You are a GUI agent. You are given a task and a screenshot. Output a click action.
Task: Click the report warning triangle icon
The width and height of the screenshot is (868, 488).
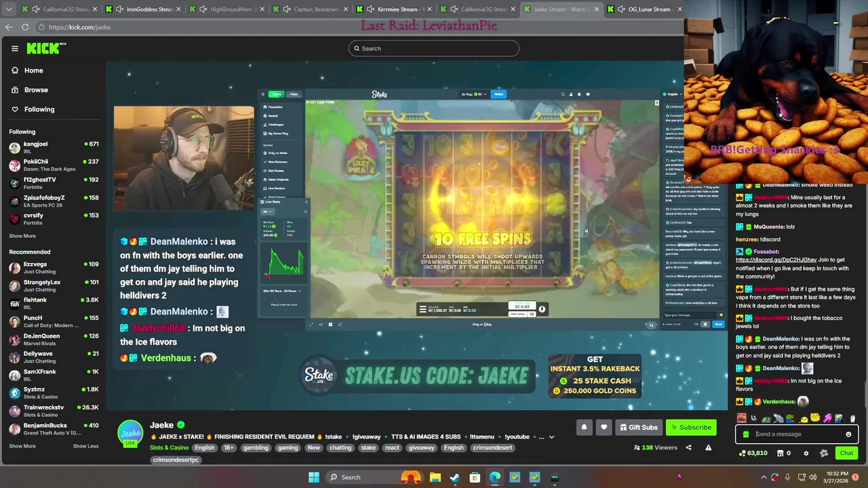(708, 447)
